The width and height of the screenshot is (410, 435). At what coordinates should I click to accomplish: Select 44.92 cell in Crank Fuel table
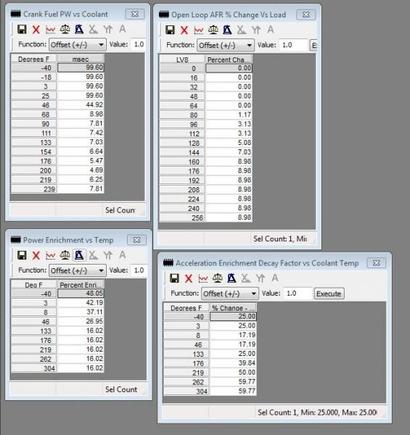(x=81, y=105)
